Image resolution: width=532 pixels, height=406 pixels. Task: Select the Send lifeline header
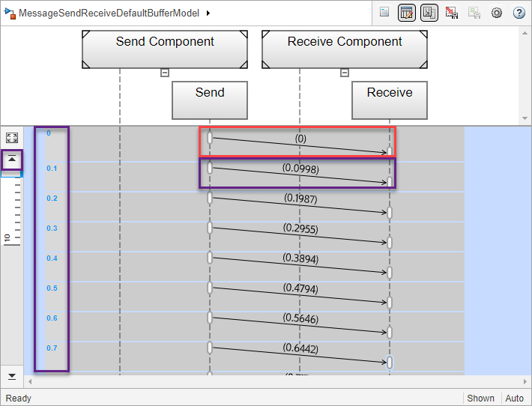point(210,100)
